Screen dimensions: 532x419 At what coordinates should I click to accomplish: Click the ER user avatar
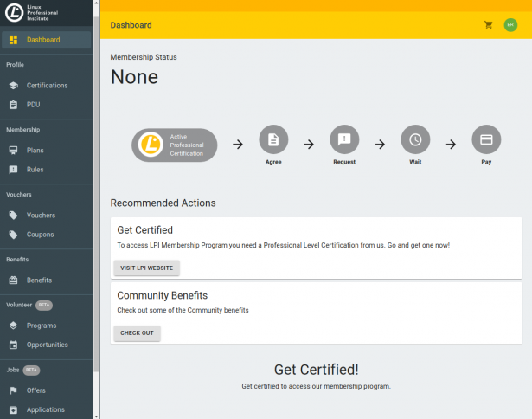[510, 25]
